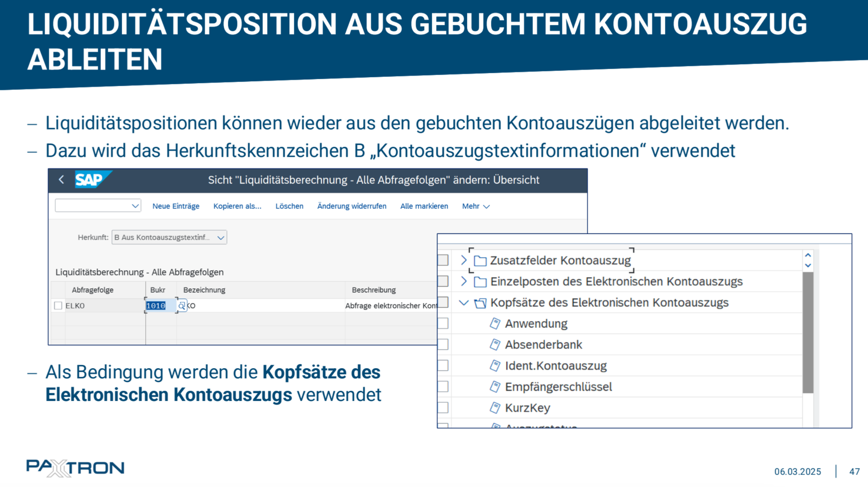Click the Zusatzfelder Kontoauszug folder icon
Viewport: 868px width, 487px height.
tap(480, 261)
